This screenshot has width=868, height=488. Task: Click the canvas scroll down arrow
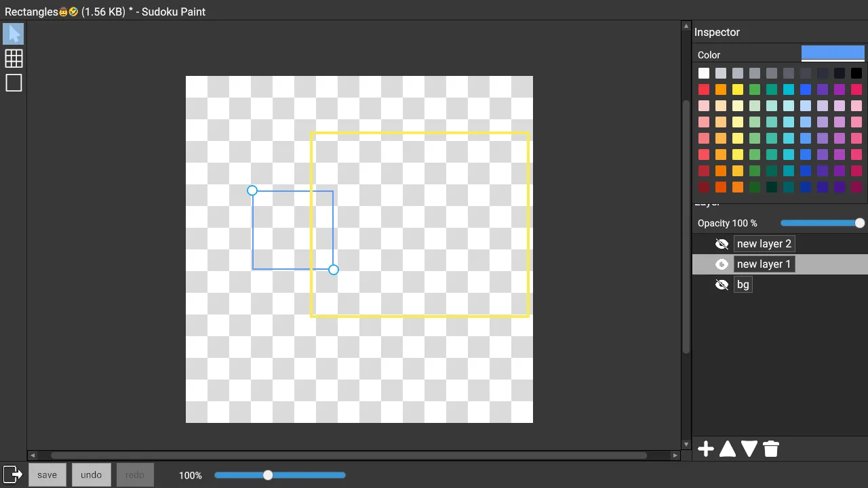[686, 445]
